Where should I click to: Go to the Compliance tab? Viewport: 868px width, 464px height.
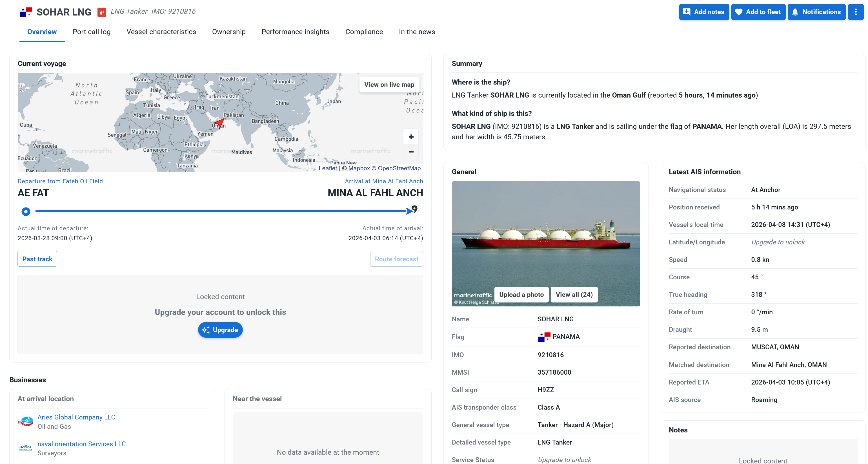(364, 32)
